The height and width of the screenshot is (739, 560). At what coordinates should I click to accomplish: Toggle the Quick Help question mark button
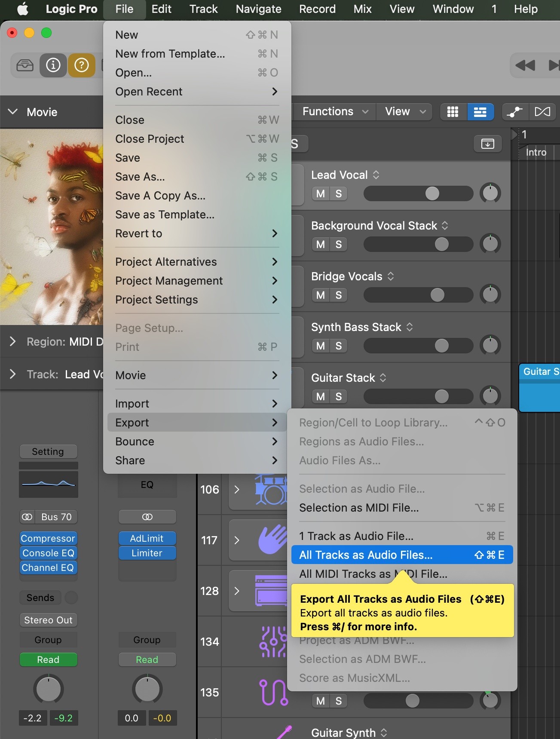(x=82, y=65)
